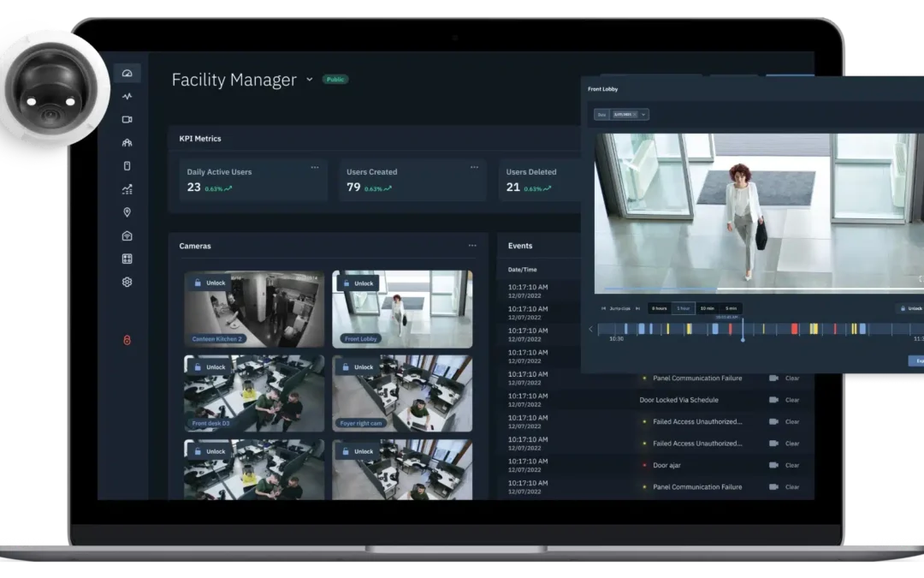924x578 pixels.
Task: Click the Public status badge
Action: coord(335,80)
